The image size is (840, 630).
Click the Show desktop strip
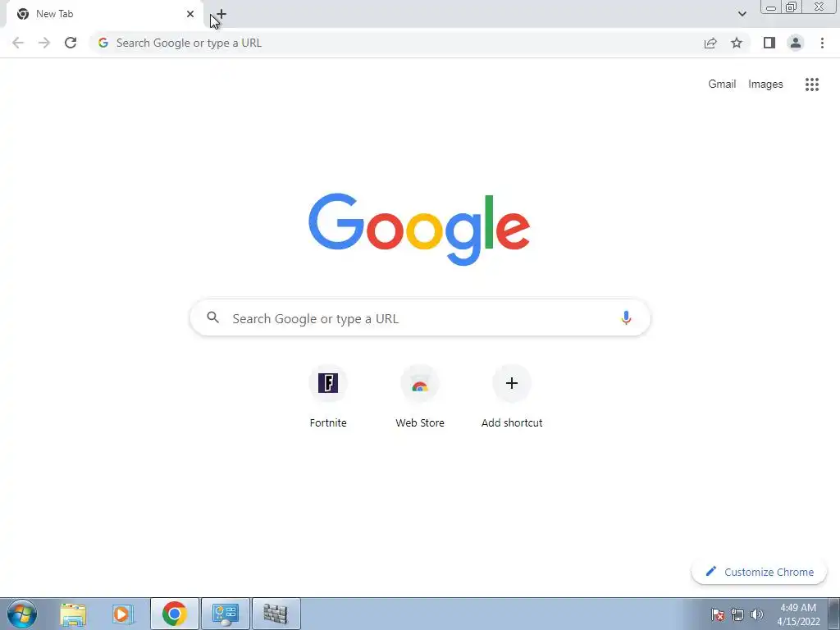pyautogui.click(x=833, y=614)
